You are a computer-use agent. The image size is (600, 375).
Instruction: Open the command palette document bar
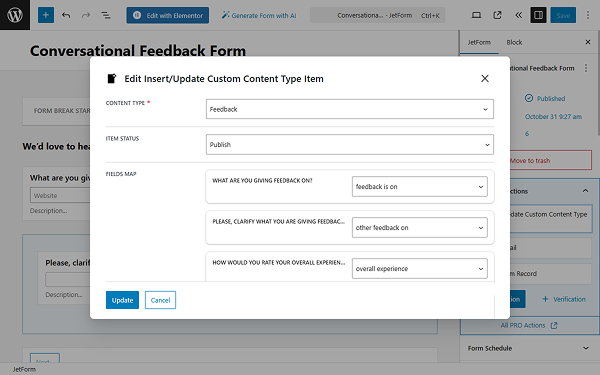[377, 15]
